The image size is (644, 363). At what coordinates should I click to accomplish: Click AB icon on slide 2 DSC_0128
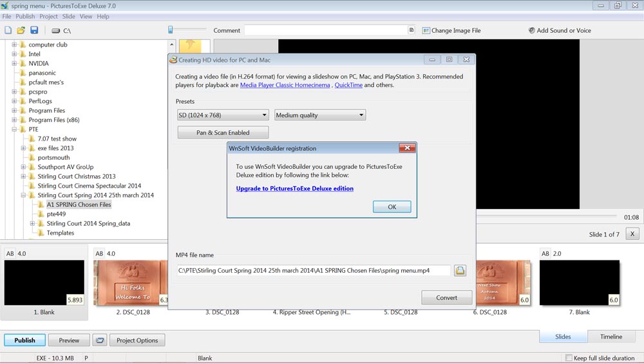pyautogui.click(x=99, y=253)
